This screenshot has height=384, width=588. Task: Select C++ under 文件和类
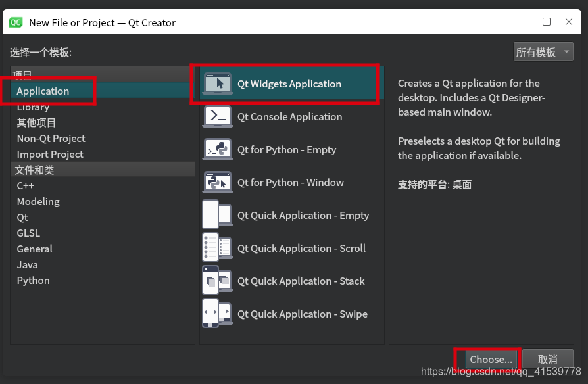click(24, 185)
